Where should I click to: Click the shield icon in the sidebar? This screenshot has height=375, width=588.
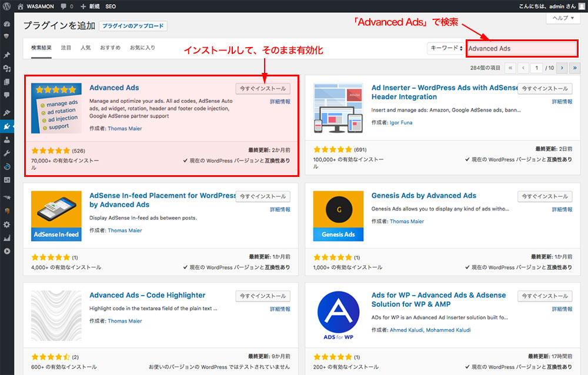(x=6, y=36)
